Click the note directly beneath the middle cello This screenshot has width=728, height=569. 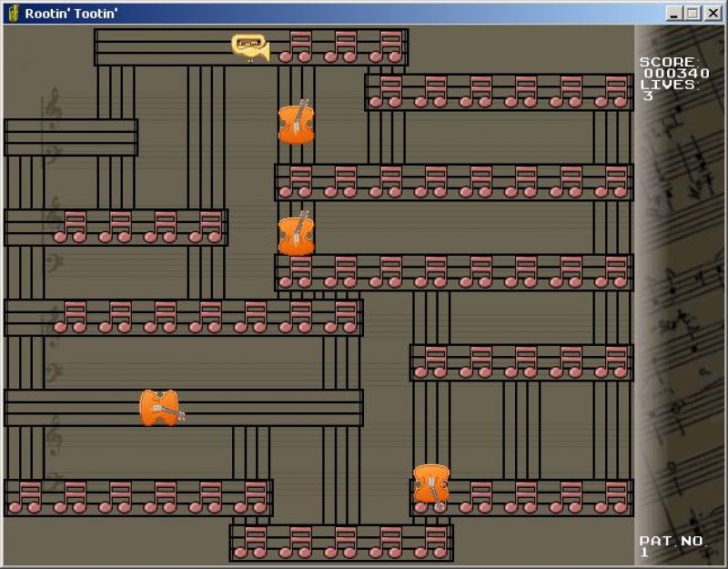(295, 272)
